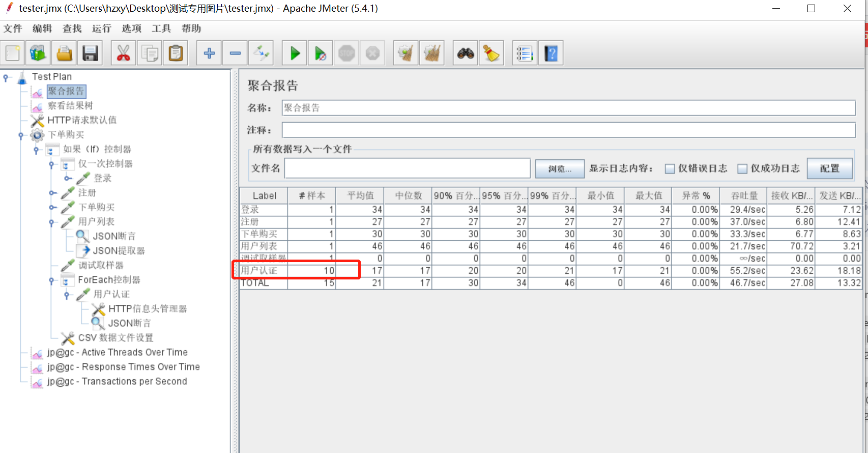868x453 pixels.
Task: Collapse the 用户列表 tree node
Action: point(51,222)
